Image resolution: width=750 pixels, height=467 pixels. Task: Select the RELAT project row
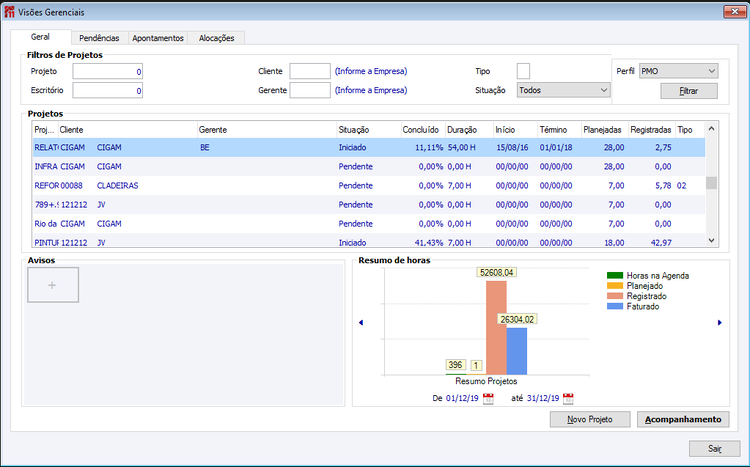(369, 147)
